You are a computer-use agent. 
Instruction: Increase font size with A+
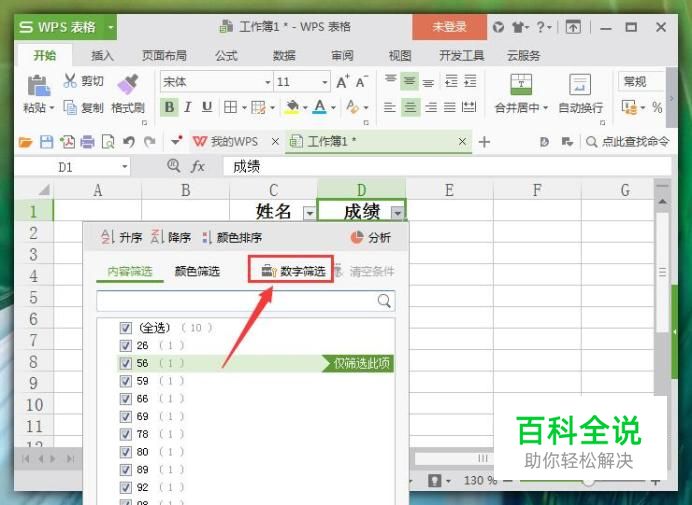coord(343,82)
